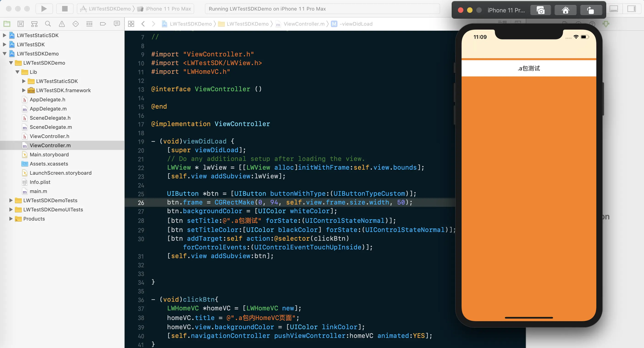Open the Source Control navigator icon
This screenshot has width=644, height=348.
20,24
